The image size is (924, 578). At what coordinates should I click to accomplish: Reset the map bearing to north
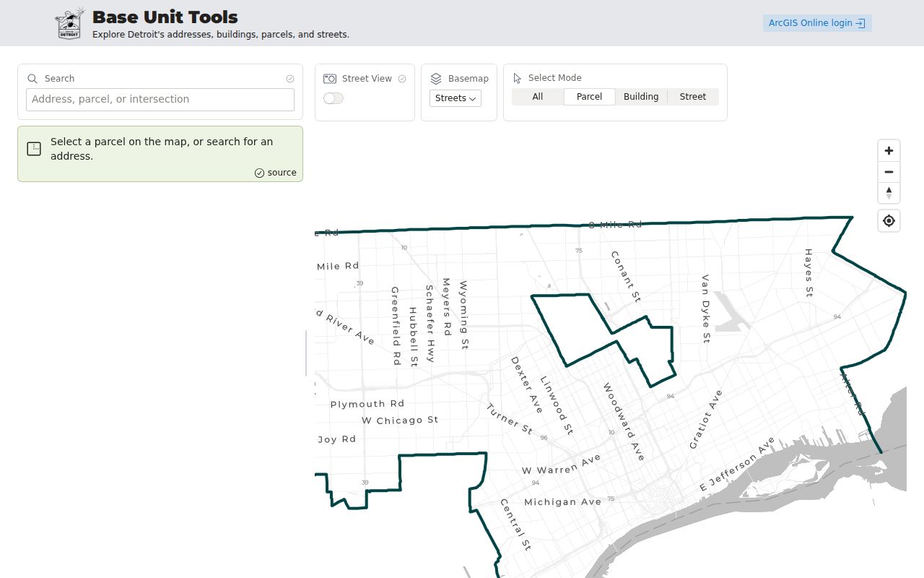point(889,193)
